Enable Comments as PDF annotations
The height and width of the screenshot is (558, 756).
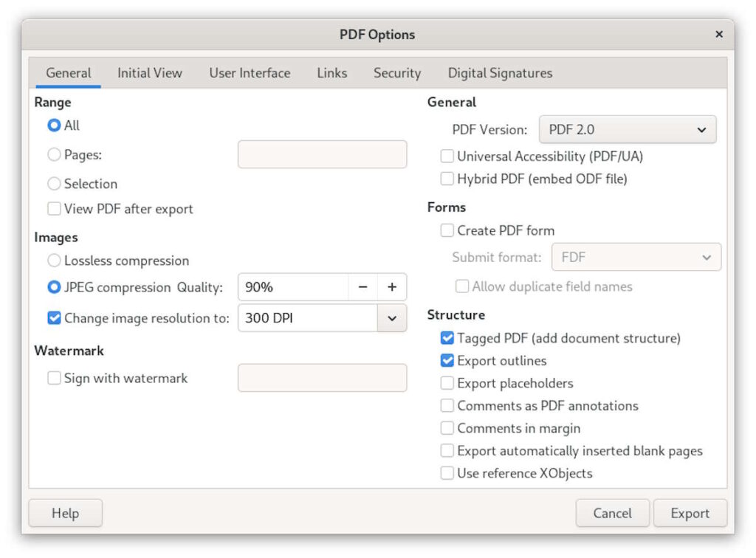point(447,405)
